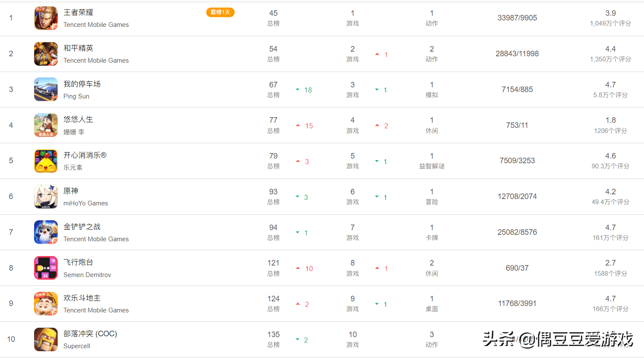
Task: Open the 王者荣耀 app icon
Action: click(46, 18)
